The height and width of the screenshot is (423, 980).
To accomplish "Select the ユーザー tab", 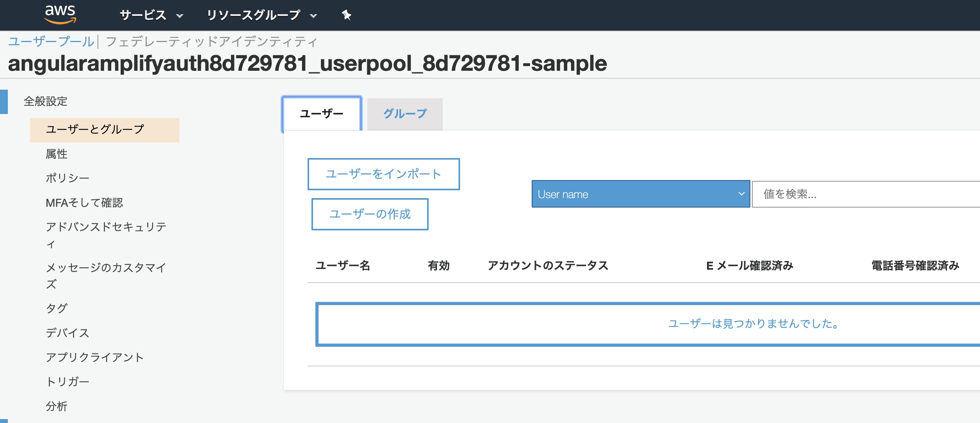I will tap(321, 113).
